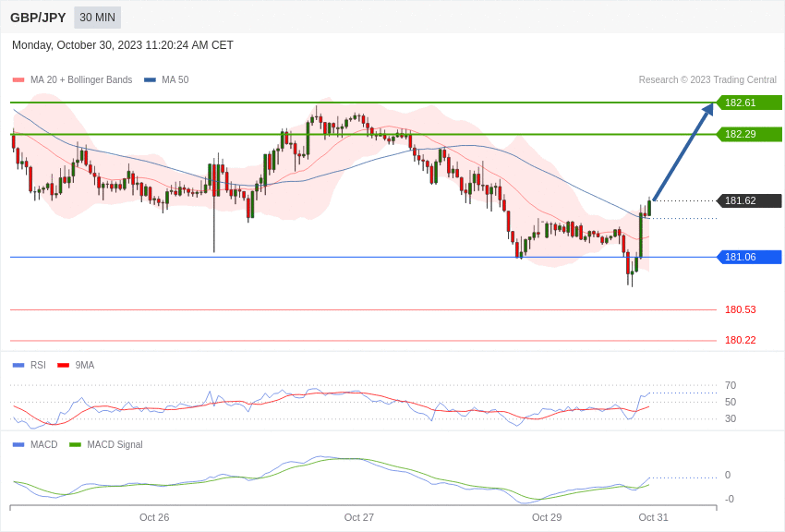Click the blue MACD legend swatch
The height and width of the screenshot is (532, 785).
(x=18, y=445)
